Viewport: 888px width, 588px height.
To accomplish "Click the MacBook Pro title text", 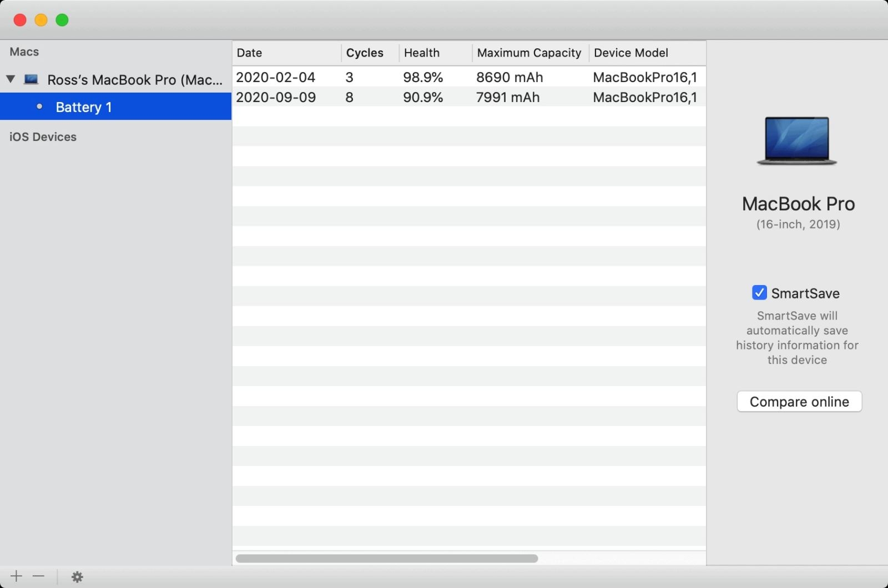I will click(x=798, y=204).
